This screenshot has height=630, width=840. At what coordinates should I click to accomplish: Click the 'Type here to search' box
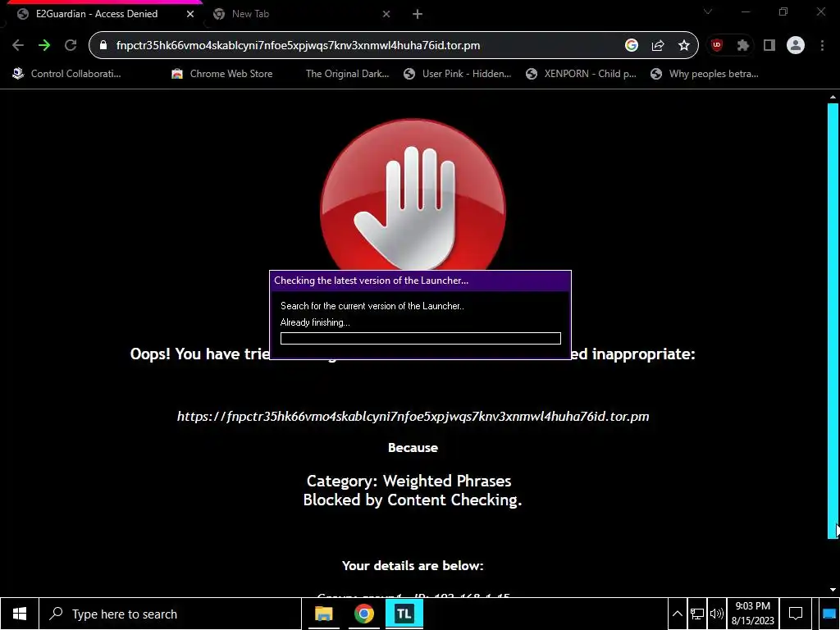click(171, 614)
